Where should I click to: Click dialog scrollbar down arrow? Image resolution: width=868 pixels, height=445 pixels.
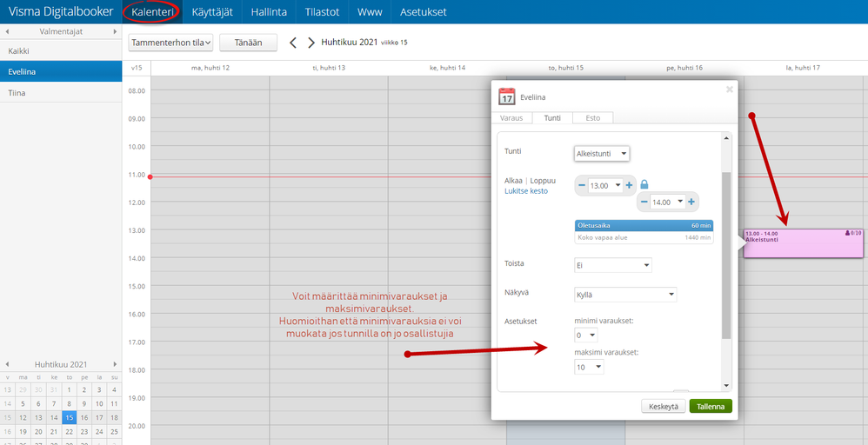pos(726,386)
